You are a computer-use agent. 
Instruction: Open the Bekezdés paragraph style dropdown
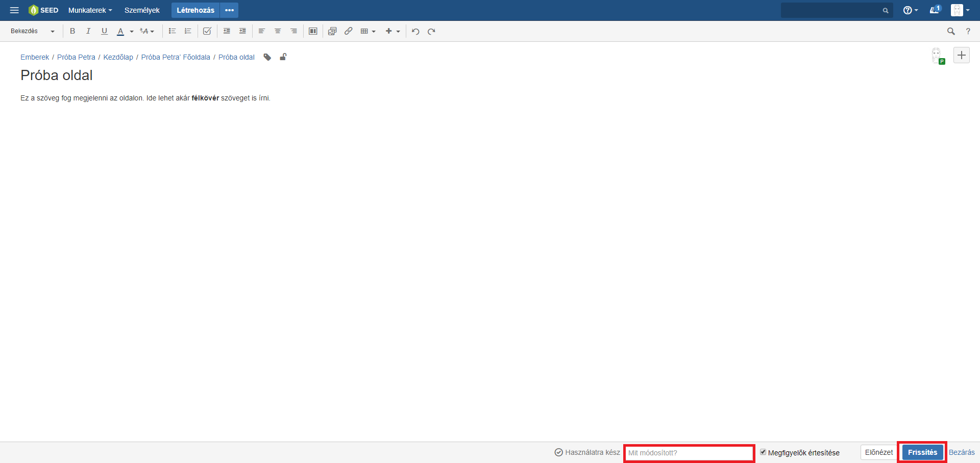click(x=32, y=31)
